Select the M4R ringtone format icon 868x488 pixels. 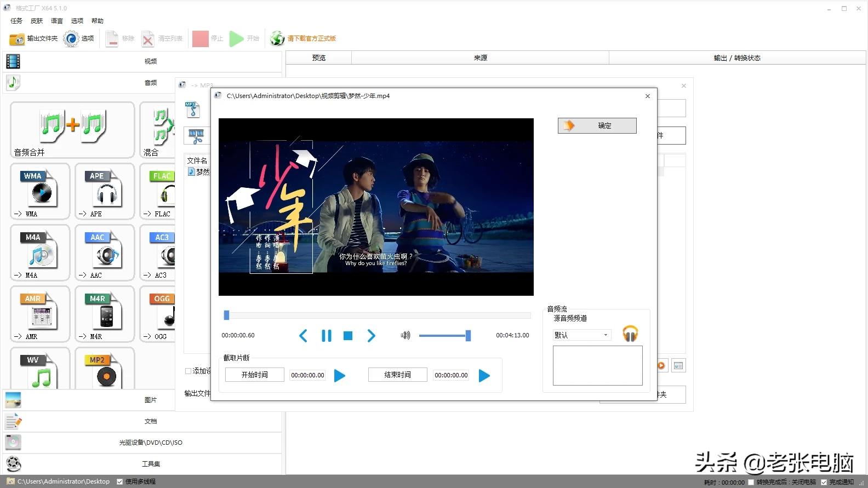[105, 314]
